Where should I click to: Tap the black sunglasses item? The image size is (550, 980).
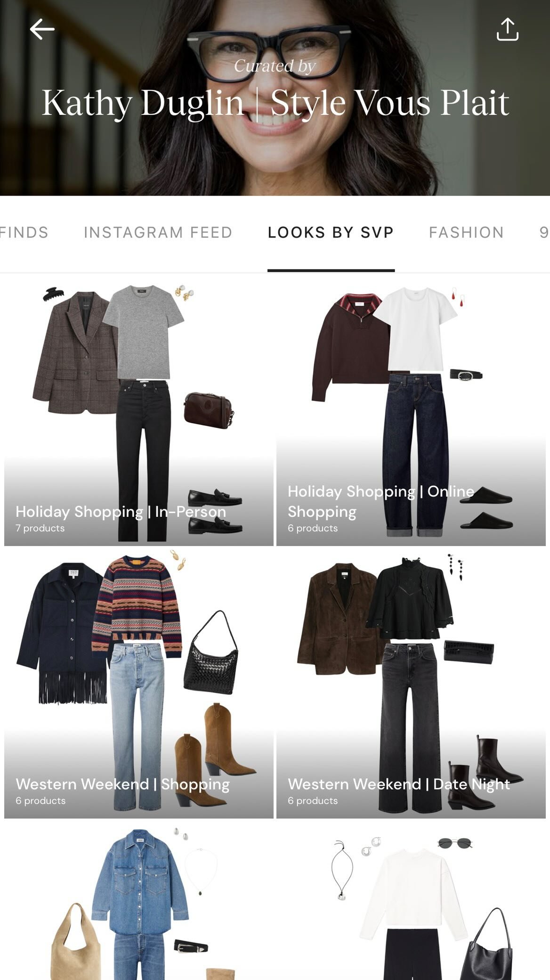[x=454, y=843]
